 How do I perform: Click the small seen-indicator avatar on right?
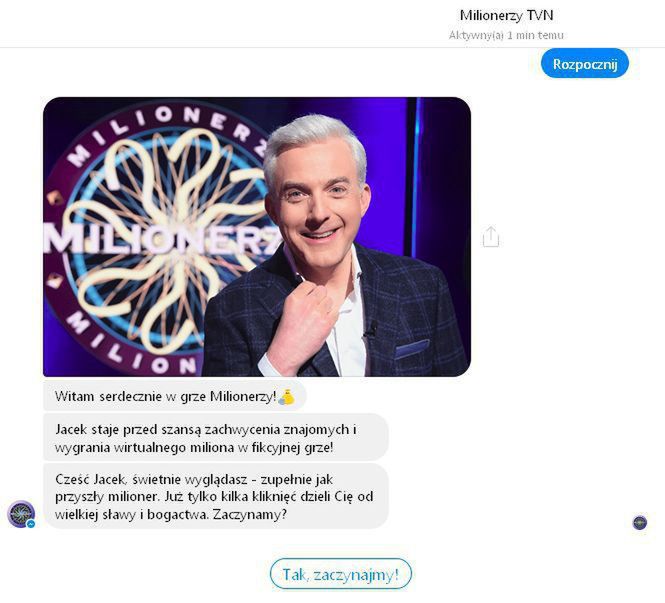tap(640, 522)
